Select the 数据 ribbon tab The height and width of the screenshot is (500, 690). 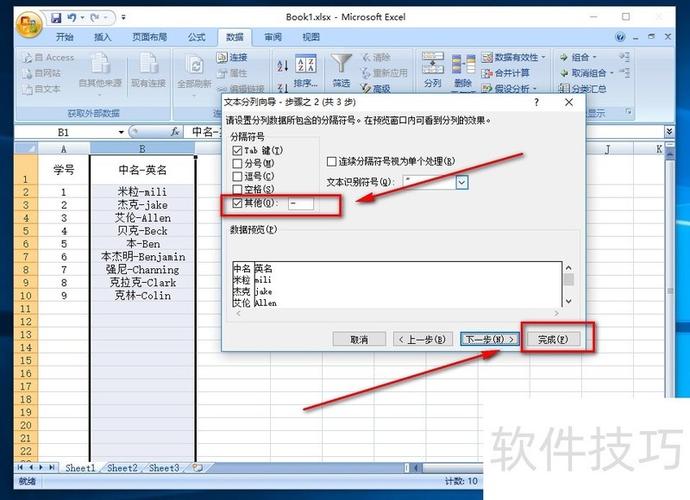[235, 37]
